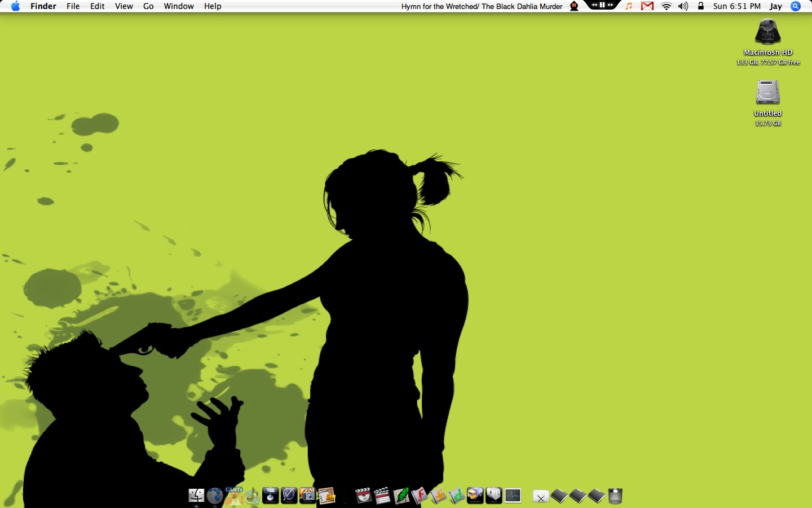Open the File menu
Viewport: 812px width, 508px height.
pos(73,6)
